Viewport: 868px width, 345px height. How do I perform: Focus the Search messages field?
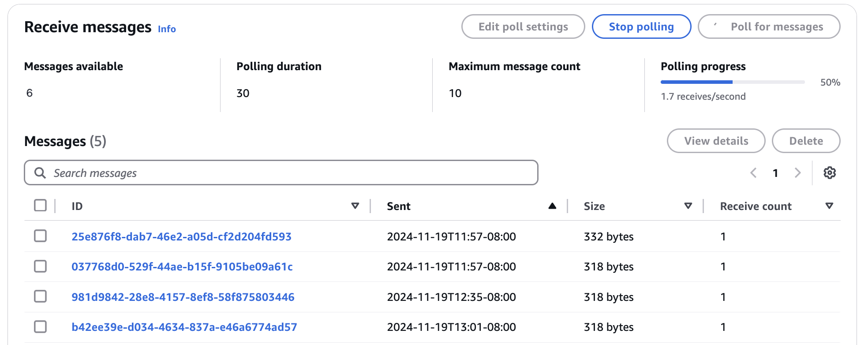coord(281,172)
